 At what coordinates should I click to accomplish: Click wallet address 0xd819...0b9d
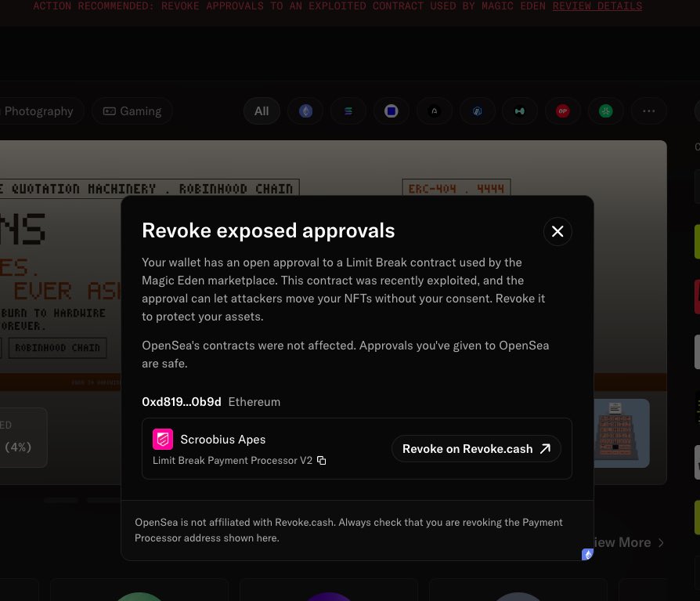pyautogui.click(x=181, y=402)
